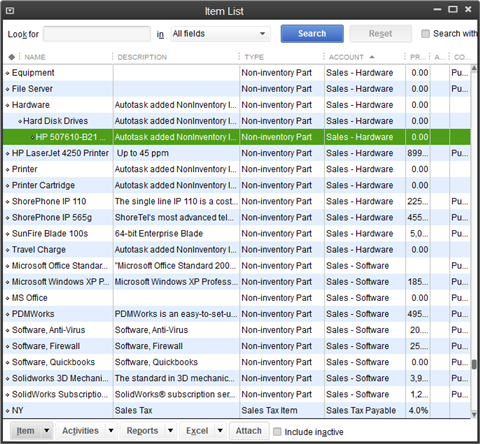Open the All fields dropdown

point(221,34)
